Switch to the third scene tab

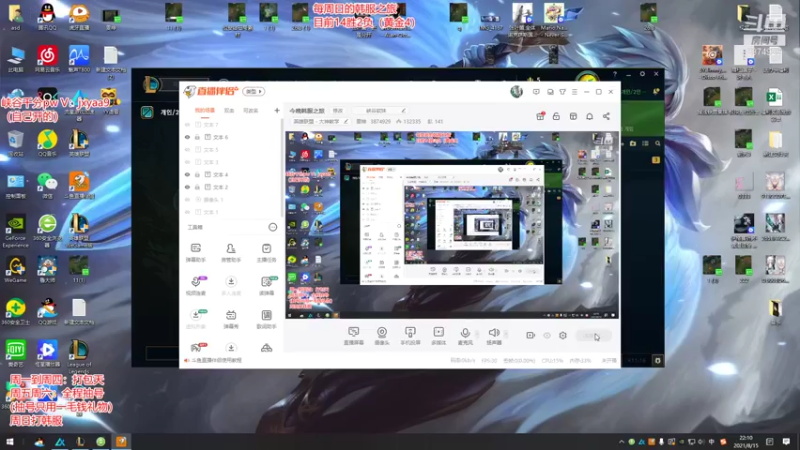(x=251, y=110)
